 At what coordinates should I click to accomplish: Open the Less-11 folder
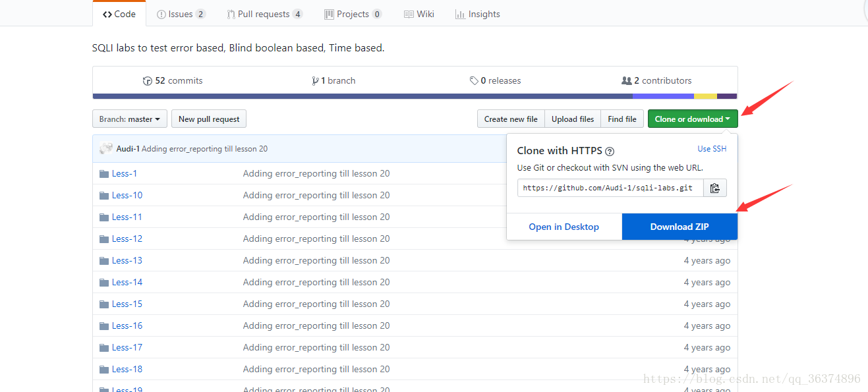(x=127, y=217)
